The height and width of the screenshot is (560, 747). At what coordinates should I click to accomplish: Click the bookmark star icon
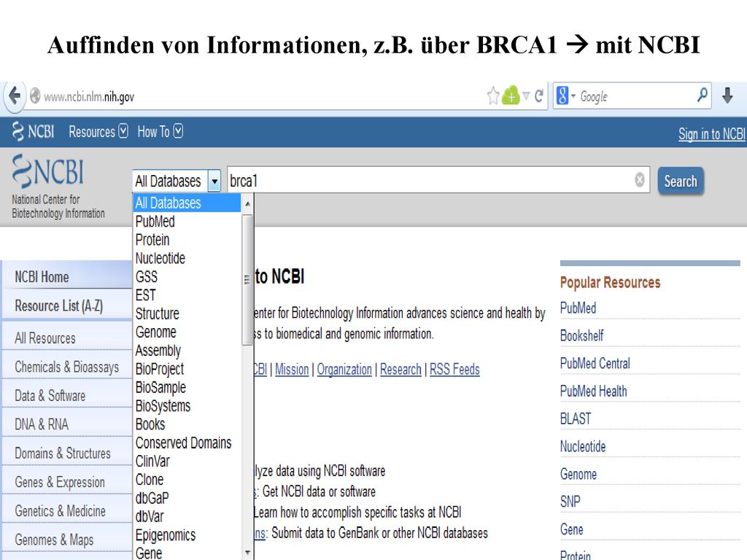pyautogui.click(x=493, y=96)
